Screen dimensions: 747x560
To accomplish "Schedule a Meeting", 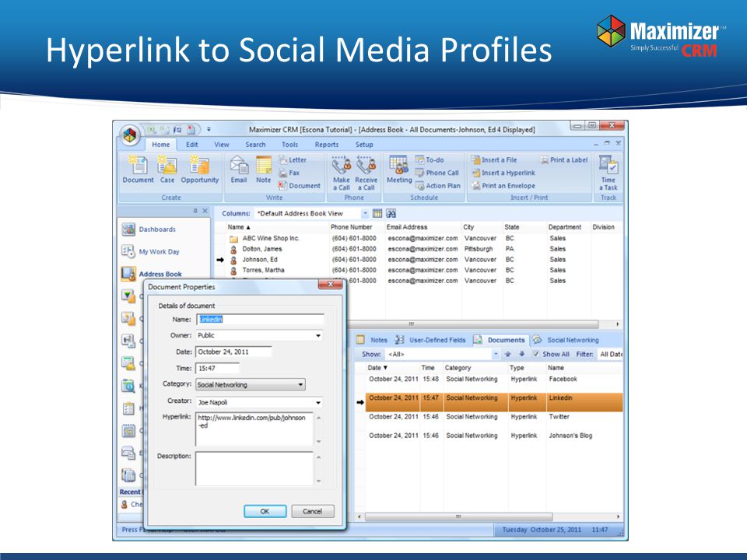I will point(399,170).
